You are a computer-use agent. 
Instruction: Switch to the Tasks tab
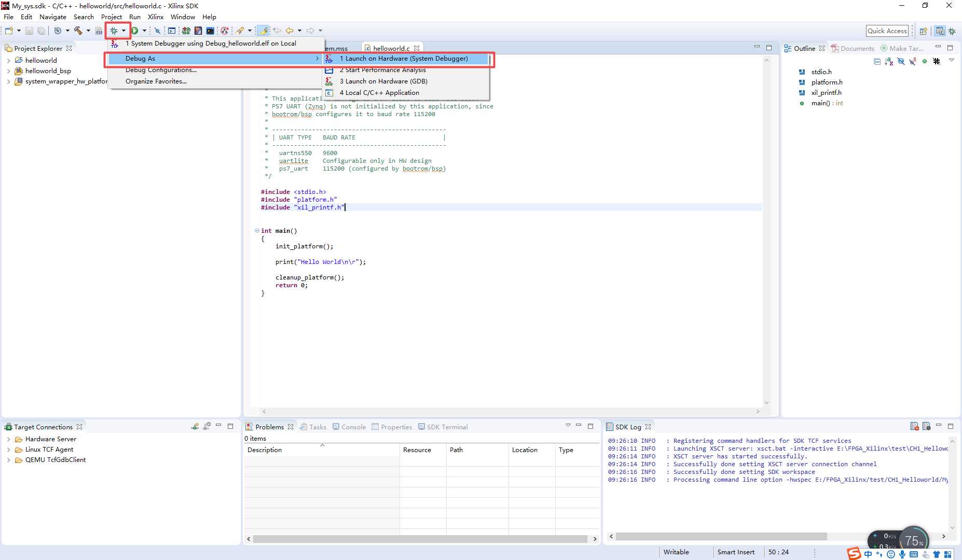pyautogui.click(x=313, y=427)
